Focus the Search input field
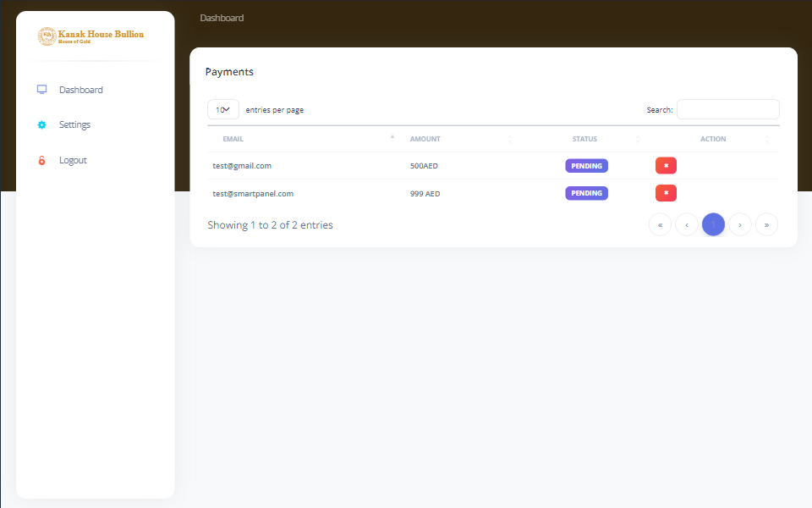This screenshot has height=508, width=812. coord(727,110)
